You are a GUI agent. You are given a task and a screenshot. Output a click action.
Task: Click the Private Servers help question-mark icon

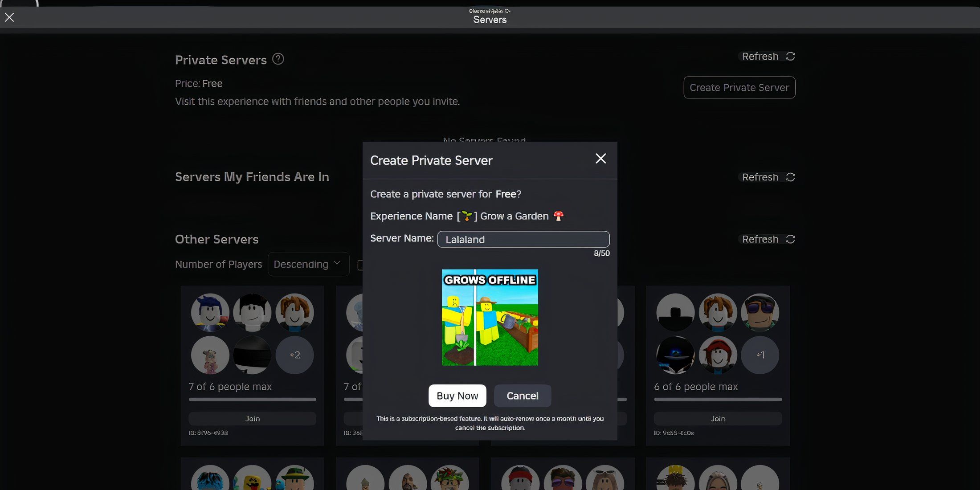coord(278,59)
